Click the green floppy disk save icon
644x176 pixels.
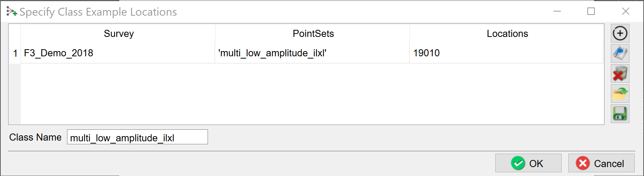(620, 114)
